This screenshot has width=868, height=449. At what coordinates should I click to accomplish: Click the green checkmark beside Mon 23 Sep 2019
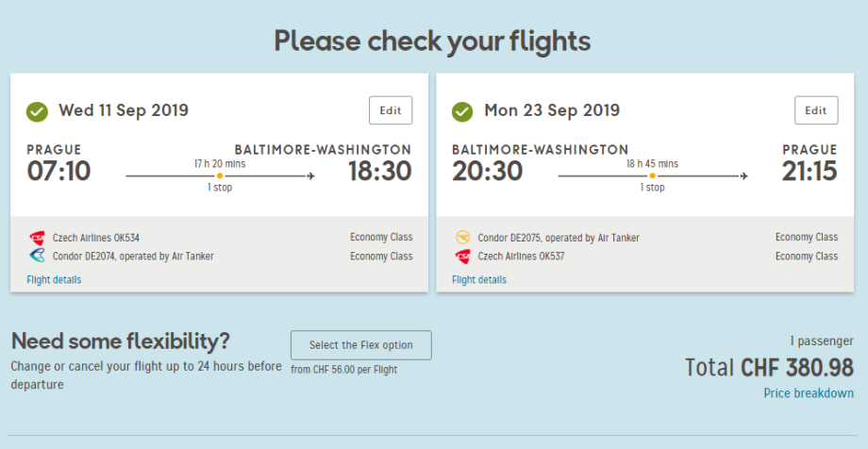pos(462,112)
